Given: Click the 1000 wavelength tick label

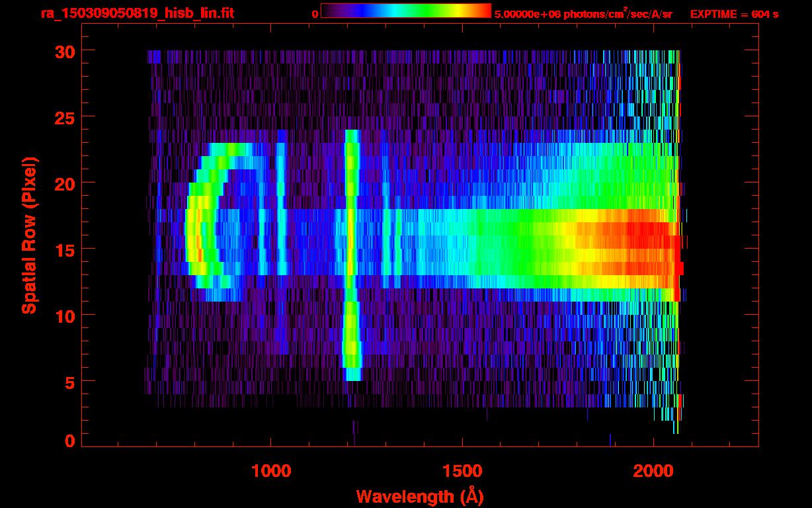Looking at the screenshot, I should tap(271, 471).
